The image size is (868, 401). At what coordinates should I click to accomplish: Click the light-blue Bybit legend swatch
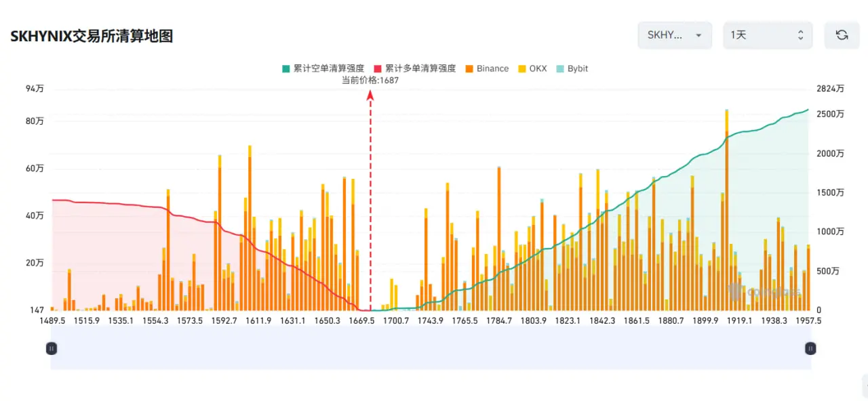pyautogui.click(x=559, y=68)
